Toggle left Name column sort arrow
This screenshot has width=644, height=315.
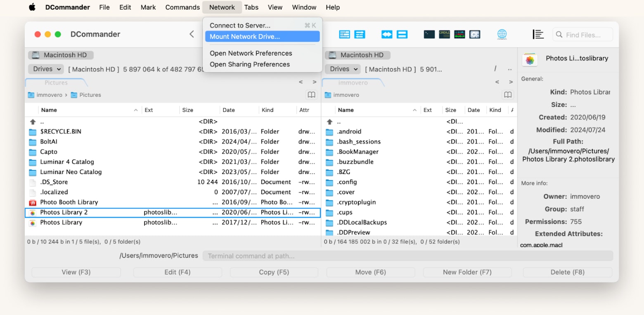point(136,110)
